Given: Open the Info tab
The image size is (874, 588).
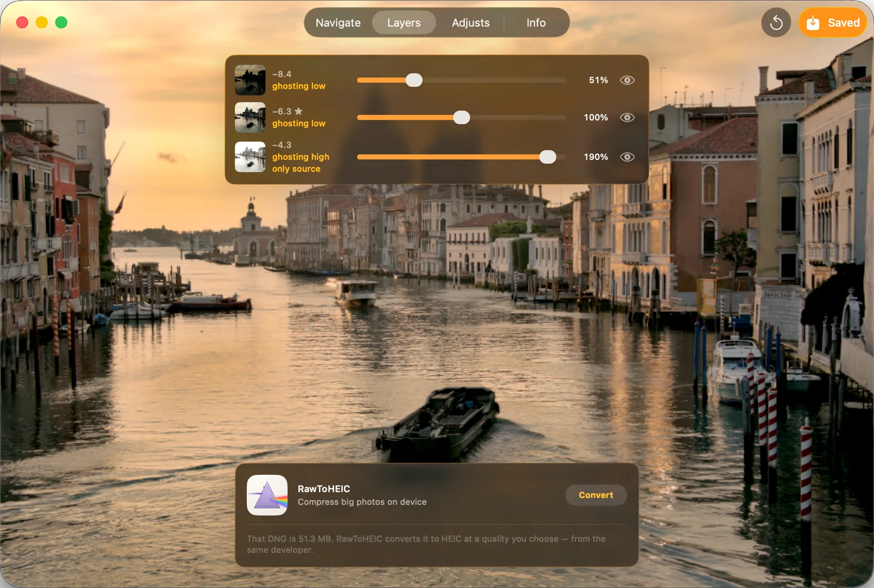Looking at the screenshot, I should coord(536,23).
